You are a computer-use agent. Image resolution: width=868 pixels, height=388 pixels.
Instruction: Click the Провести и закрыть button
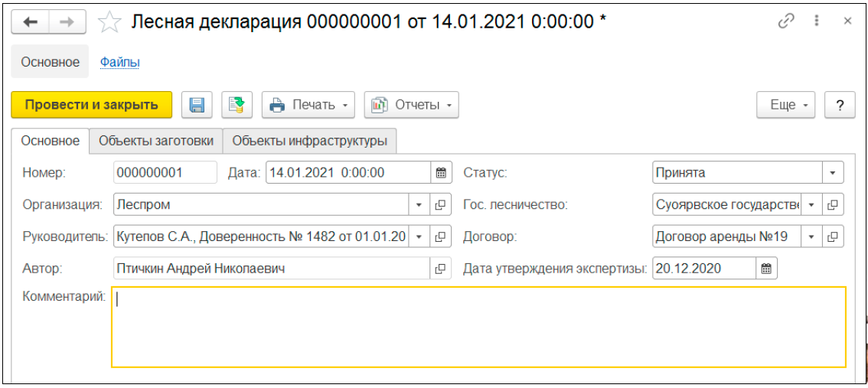click(91, 105)
